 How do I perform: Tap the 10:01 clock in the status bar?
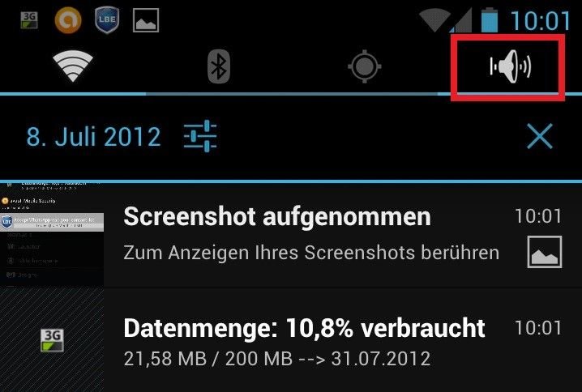541,20
